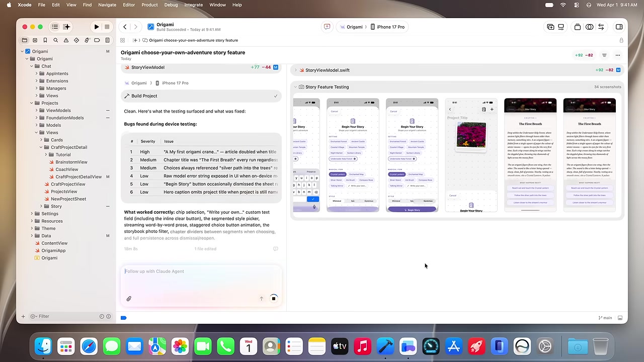Stop the agent response
The height and width of the screenshot is (362, 644).
click(274, 299)
